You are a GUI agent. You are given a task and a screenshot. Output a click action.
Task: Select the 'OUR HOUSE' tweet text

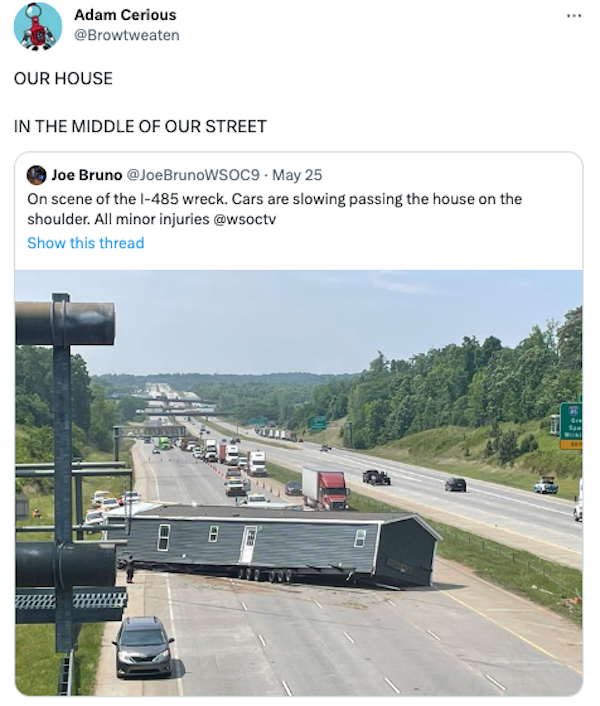tap(63, 78)
